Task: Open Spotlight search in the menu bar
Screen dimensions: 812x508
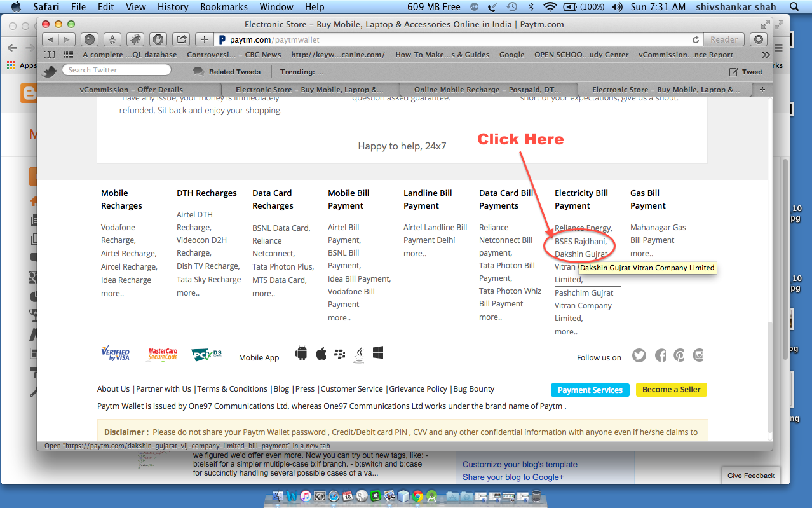Action: point(793,7)
